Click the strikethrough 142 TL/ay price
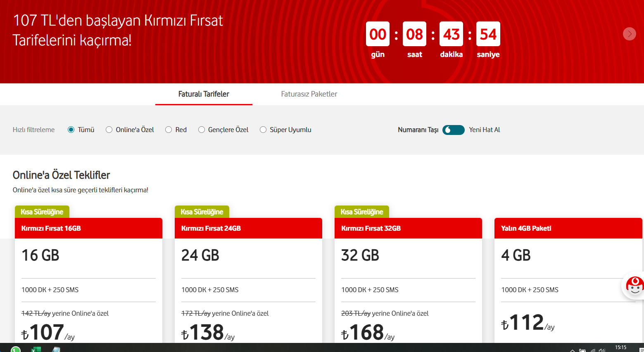This screenshot has width=644, height=352. pos(36,313)
